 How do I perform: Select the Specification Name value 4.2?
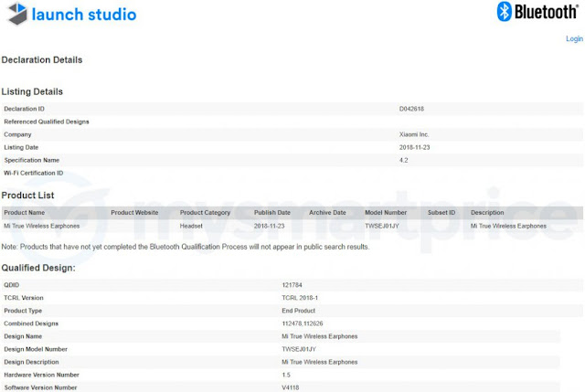pyautogui.click(x=404, y=161)
